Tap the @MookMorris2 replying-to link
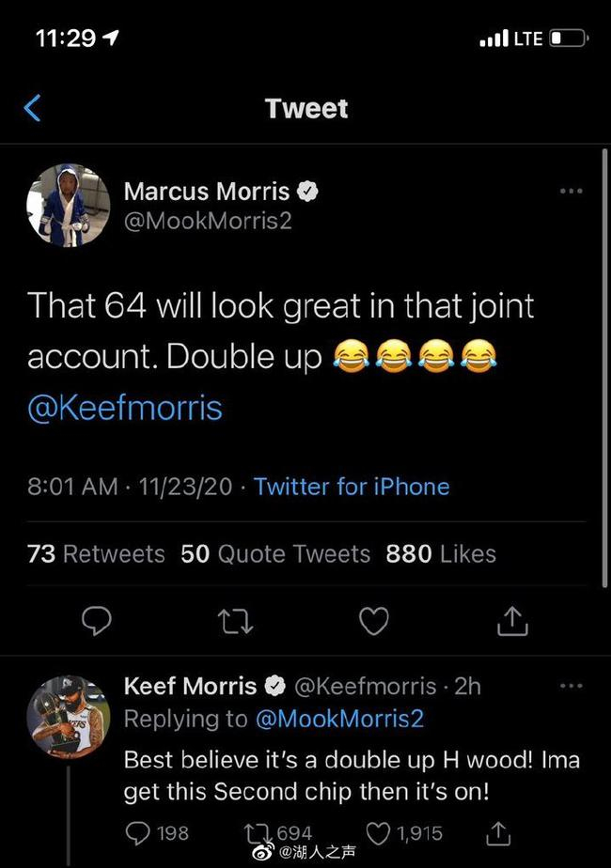The width and height of the screenshot is (611, 868). pos(338,719)
